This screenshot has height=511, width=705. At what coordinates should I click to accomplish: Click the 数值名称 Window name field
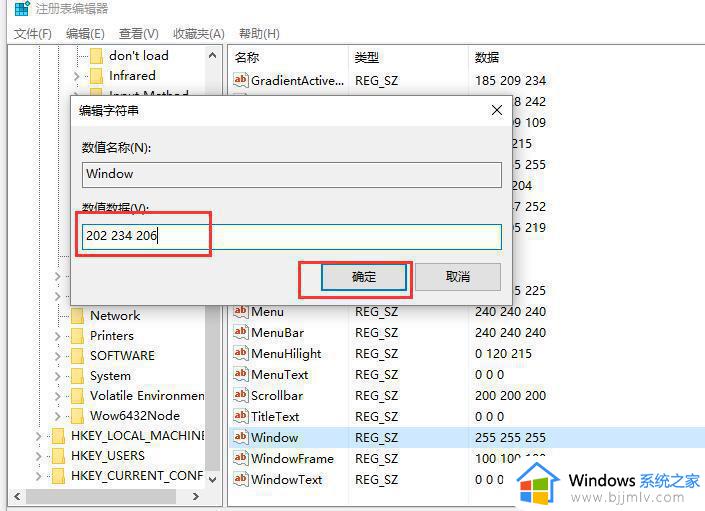[x=291, y=174]
